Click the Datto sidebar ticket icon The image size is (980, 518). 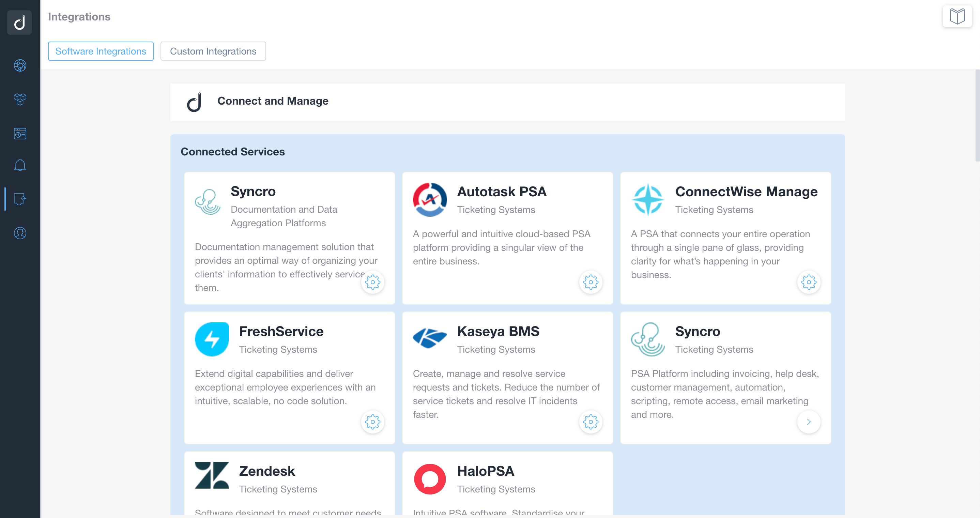pos(19,198)
